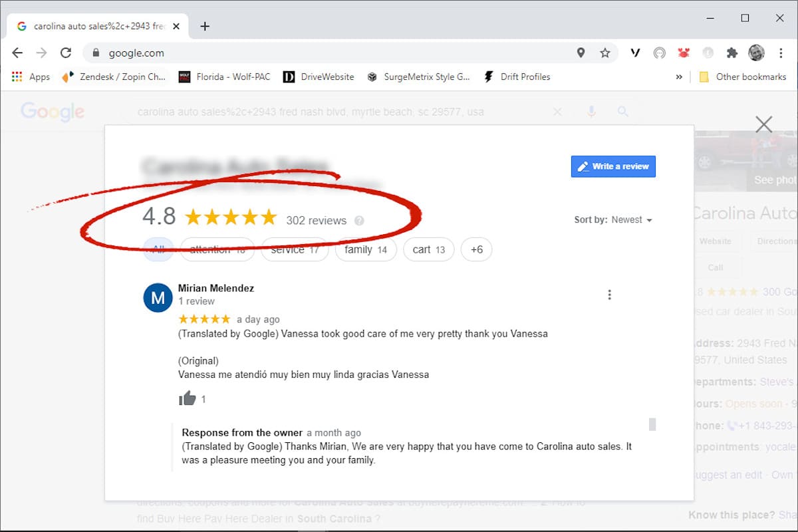Click the Google logo
Image resolution: width=798 pixels, height=532 pixels.
pyautogui.click(x=53, y=112)
